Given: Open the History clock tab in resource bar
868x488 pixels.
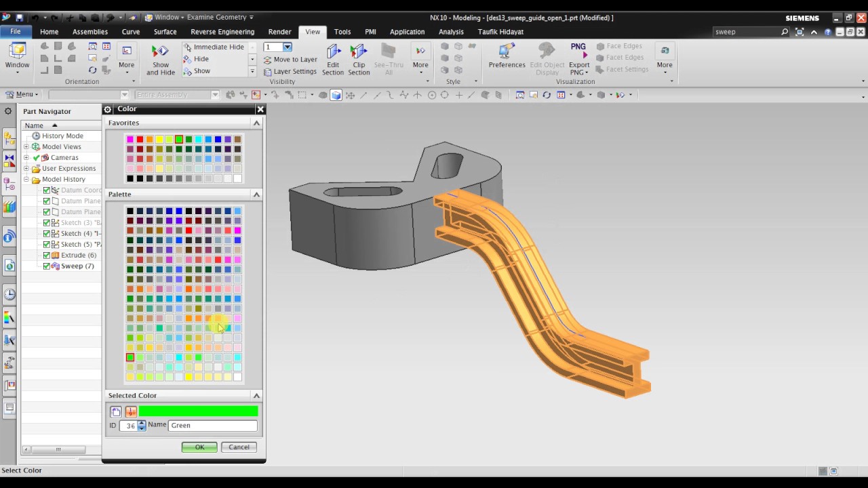Looking at the screenshot, I should point(9,294).
